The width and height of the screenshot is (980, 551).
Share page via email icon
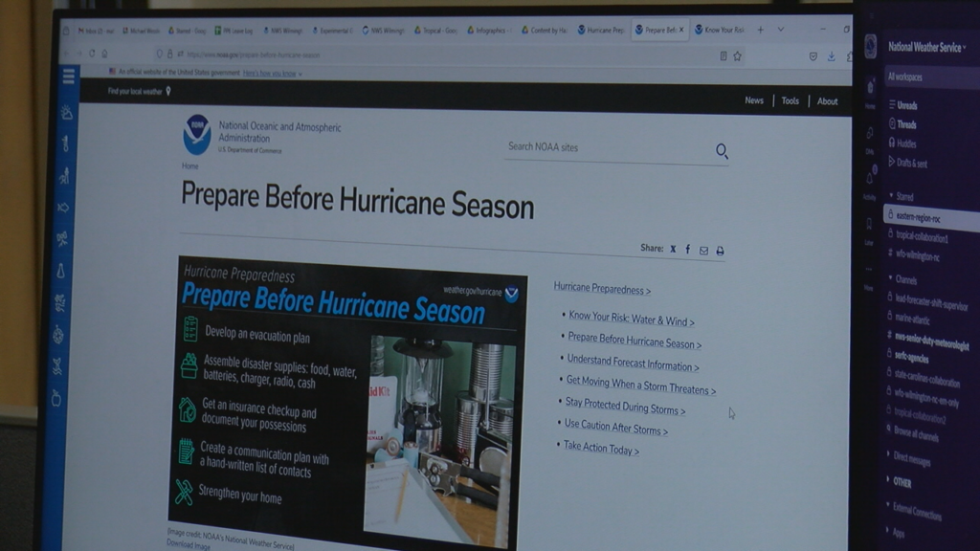703,251
